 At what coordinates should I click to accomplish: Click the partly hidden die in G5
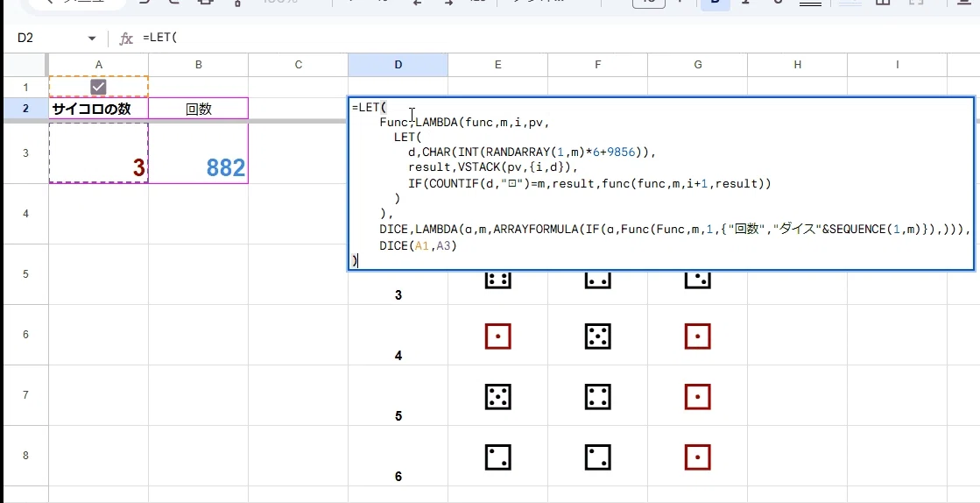[697, 280]
